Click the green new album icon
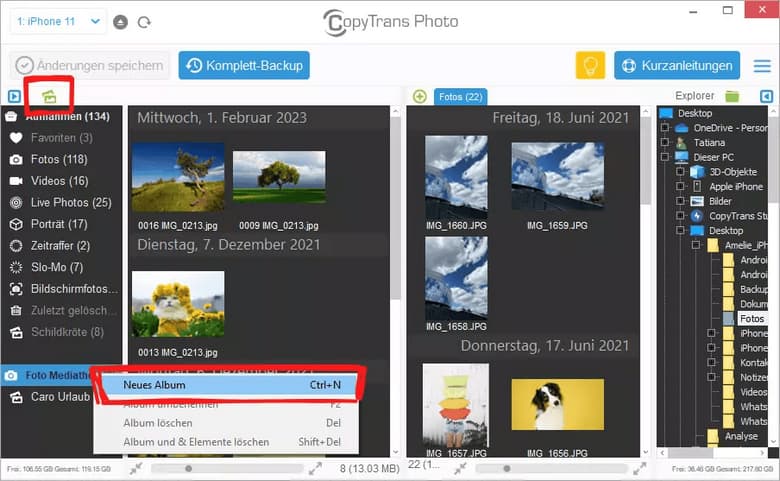The image size is (780, 481). [x=49, y=96]
